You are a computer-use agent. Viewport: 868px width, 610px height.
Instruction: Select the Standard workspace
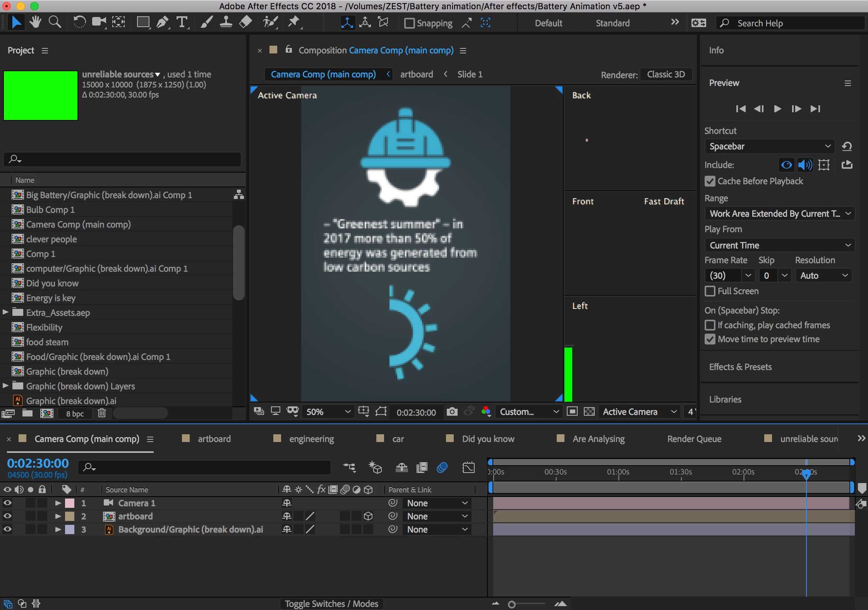612,23
